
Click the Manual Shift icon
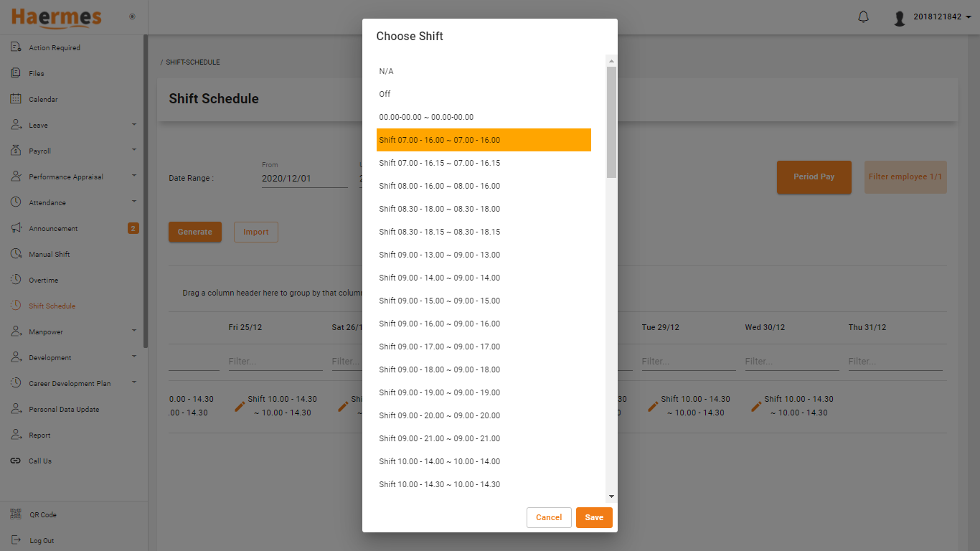pos(16,254)
